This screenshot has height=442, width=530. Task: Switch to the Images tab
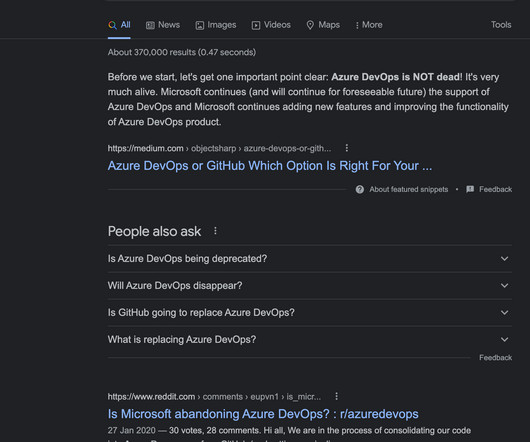(x=216, y=25)
